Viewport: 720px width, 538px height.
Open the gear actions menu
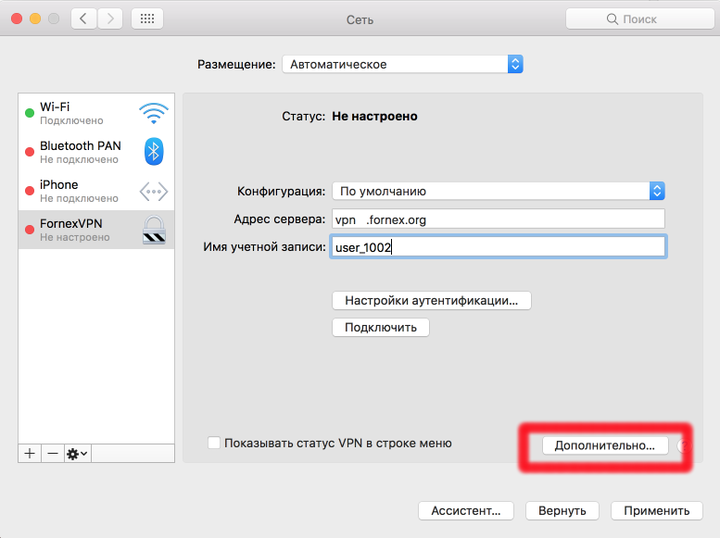[x=77, y=454]
